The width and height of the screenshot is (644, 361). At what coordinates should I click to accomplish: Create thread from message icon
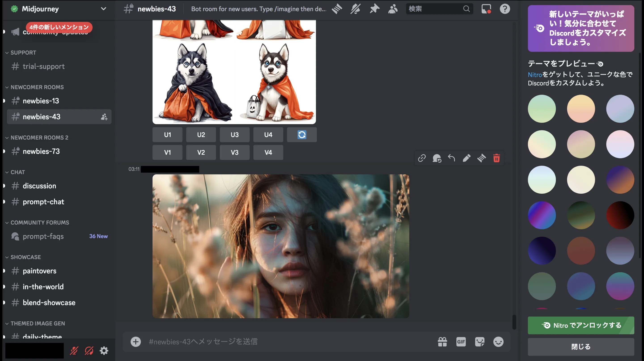pos(481,158)
